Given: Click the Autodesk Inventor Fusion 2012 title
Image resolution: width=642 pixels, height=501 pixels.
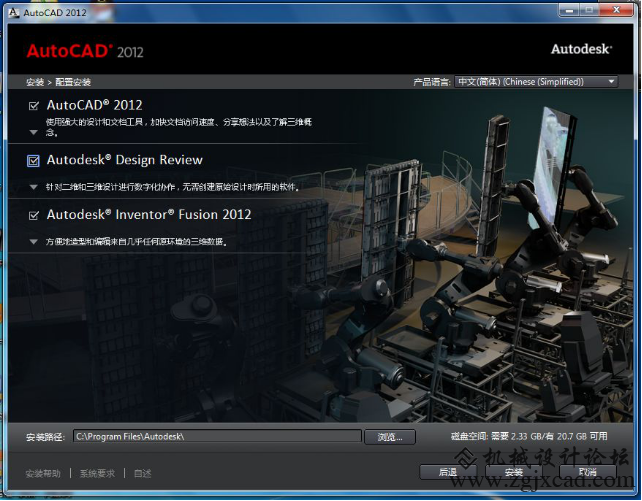Looking at the screenshot, I should (149, 214).
